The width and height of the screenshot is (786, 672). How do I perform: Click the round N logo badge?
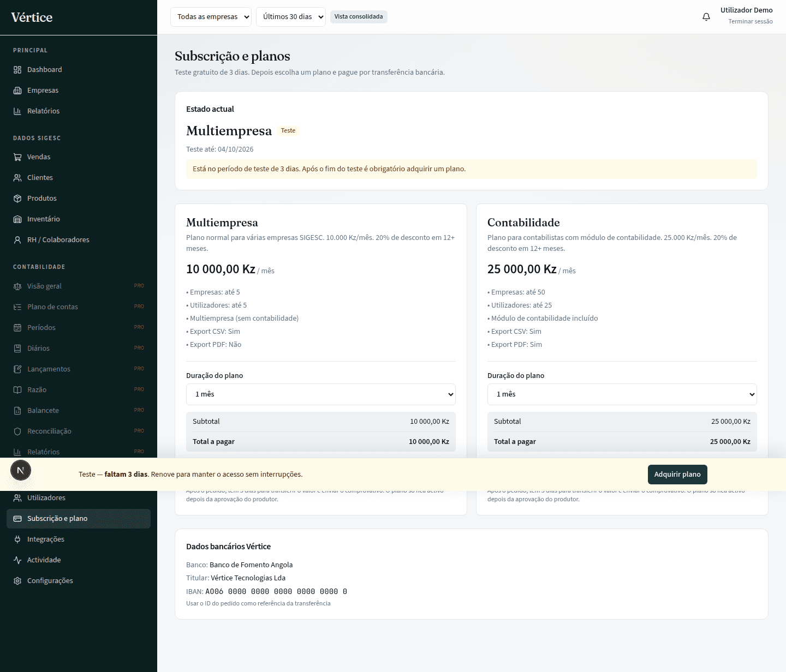click(x=21, y=470)
